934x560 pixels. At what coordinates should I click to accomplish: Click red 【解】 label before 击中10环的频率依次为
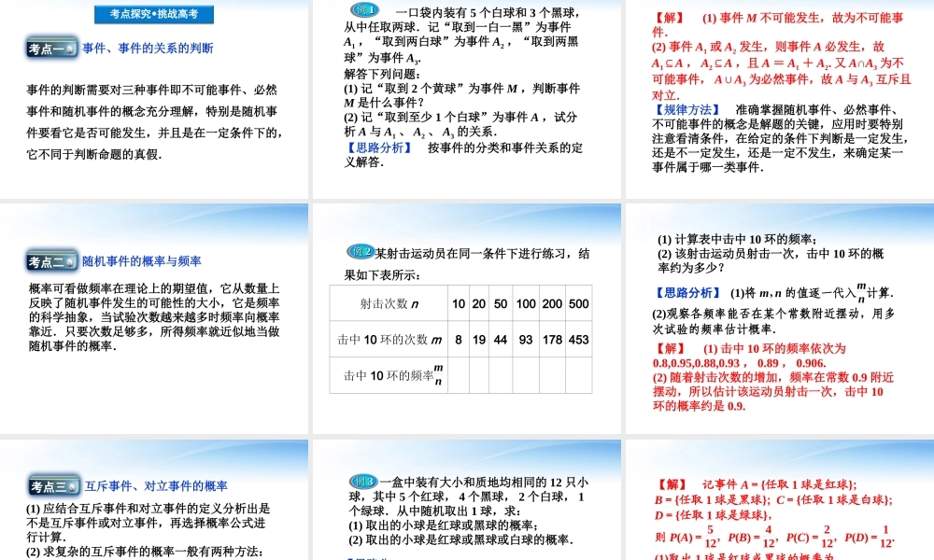click(x=670, y=349)
